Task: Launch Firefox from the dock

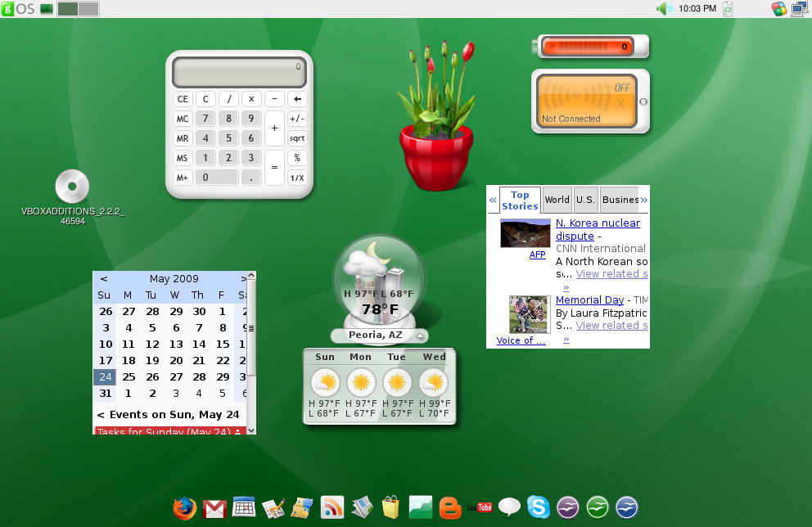Action: (x=185, y=508)
